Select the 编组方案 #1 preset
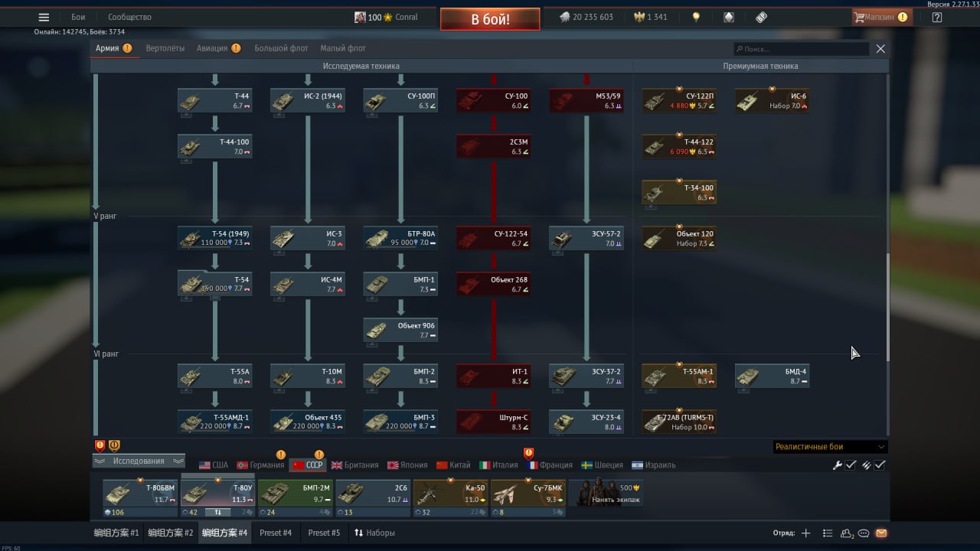The image size is (980, 551). pos(116,533)
